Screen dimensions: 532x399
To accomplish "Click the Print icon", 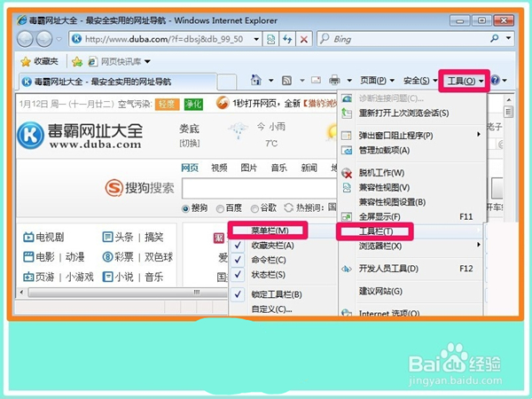I will pos(334,81).
